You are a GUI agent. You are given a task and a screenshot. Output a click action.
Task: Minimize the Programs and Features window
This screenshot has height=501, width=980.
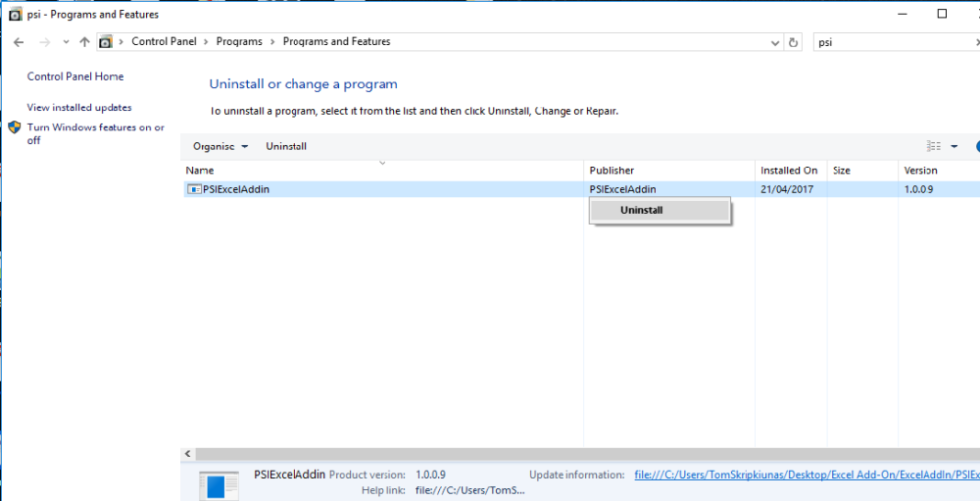pos(902,14)
